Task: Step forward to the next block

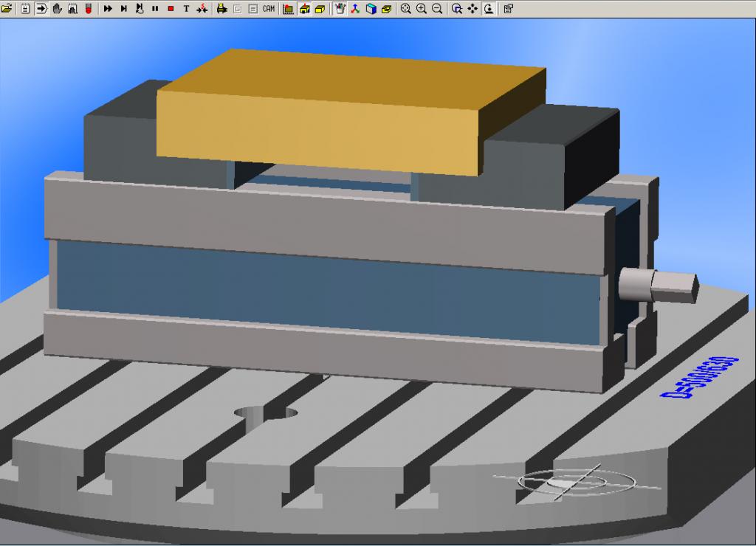Action: [124, 9]
